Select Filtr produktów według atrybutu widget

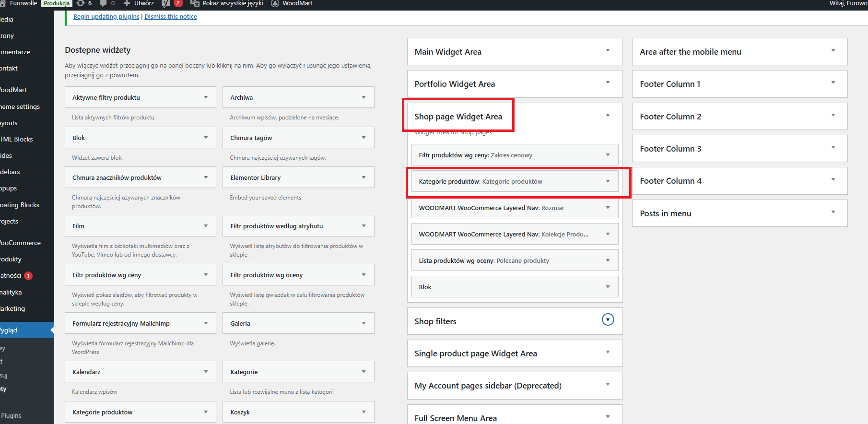point(298,226)
